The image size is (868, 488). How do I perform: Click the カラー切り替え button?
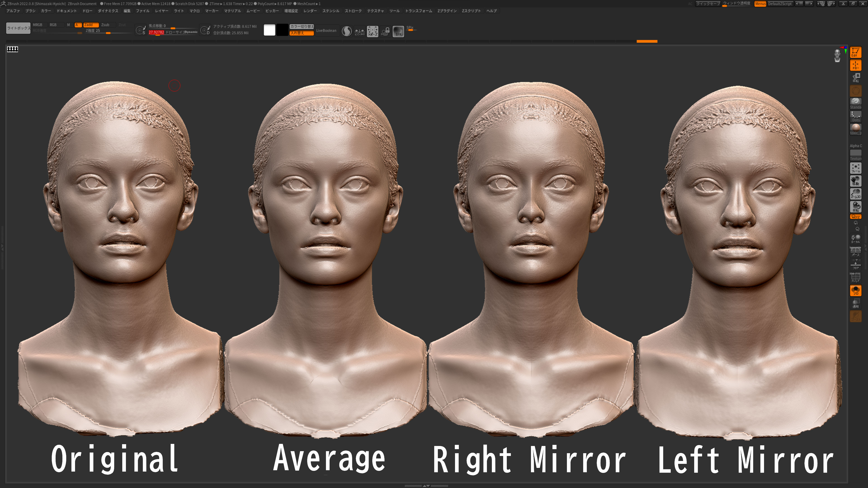click(302, 26)
